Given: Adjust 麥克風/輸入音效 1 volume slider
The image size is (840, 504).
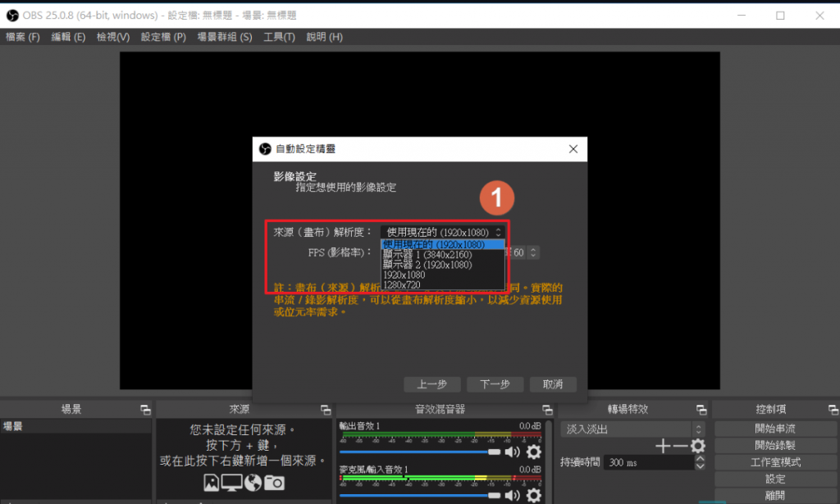Looking at the screenshot, I should click(419, 496).
